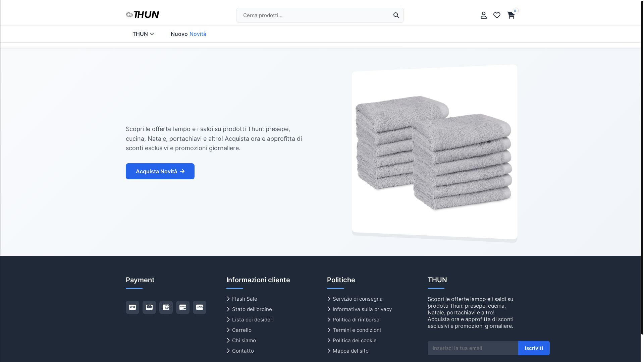The image size is (644, 362).
Task: Open the Contatto footer link
Action: 240,351
